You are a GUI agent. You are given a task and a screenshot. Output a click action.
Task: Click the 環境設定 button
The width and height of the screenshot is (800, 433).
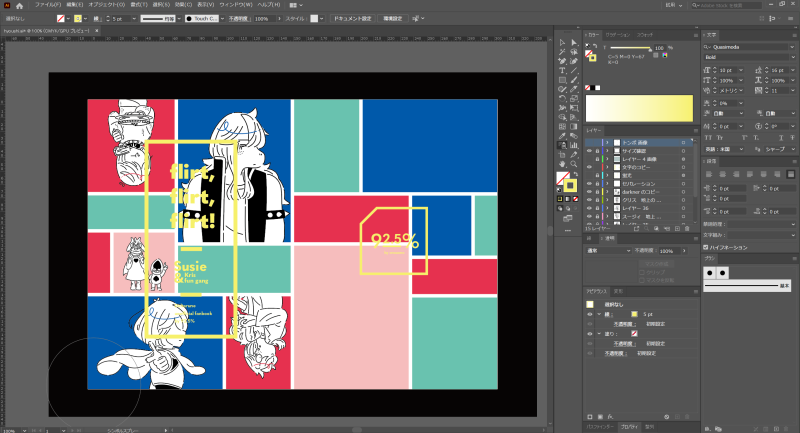point(392,18)
